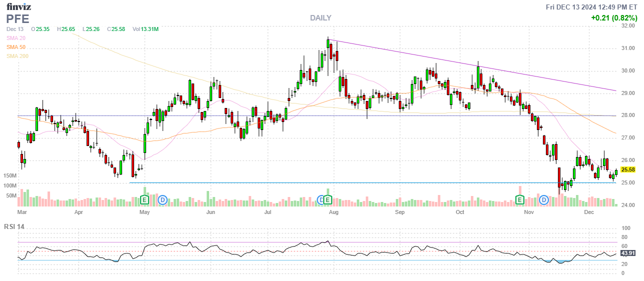Select the PFE ticker symbol
The image size is (644, 281).
(x=18, y=19)
